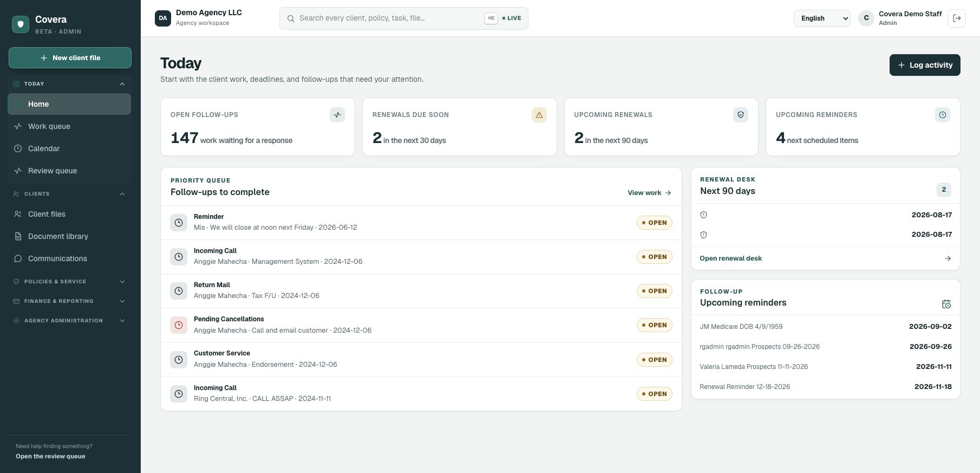The width and height of the screenshot is (980, 473).
Task: Expand the Policies & Service section
Action: pyautogui.click(x=69, y=282)
